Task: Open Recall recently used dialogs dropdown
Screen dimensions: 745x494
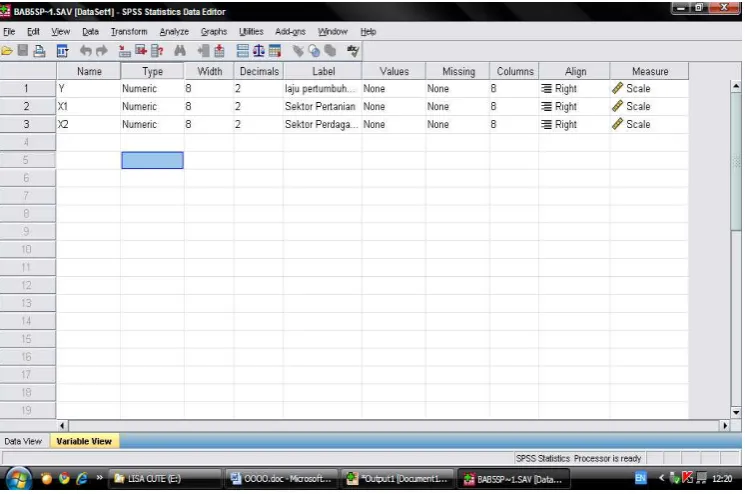Action: pyautogui.click(x=62, y=51)
